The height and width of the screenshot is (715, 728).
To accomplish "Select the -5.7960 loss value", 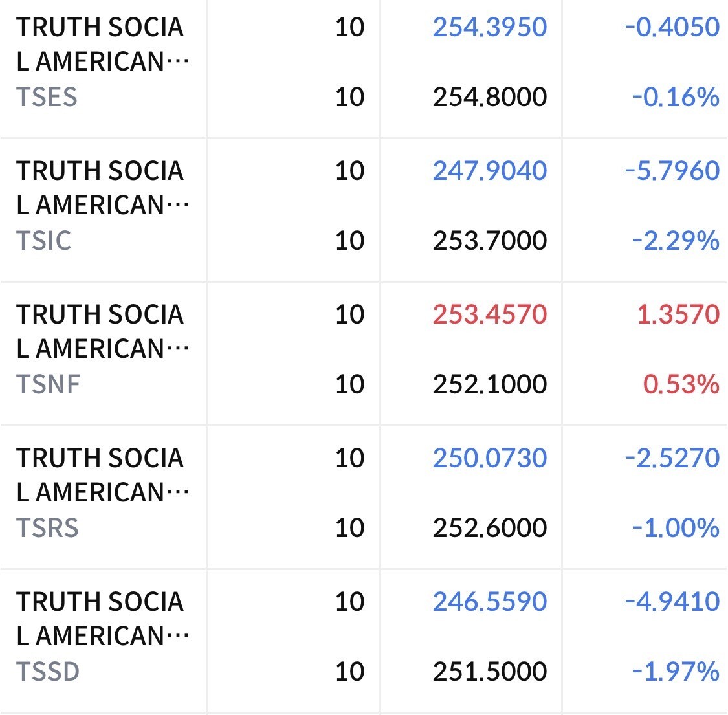I will pyautogui.click(x=672, y=171).
